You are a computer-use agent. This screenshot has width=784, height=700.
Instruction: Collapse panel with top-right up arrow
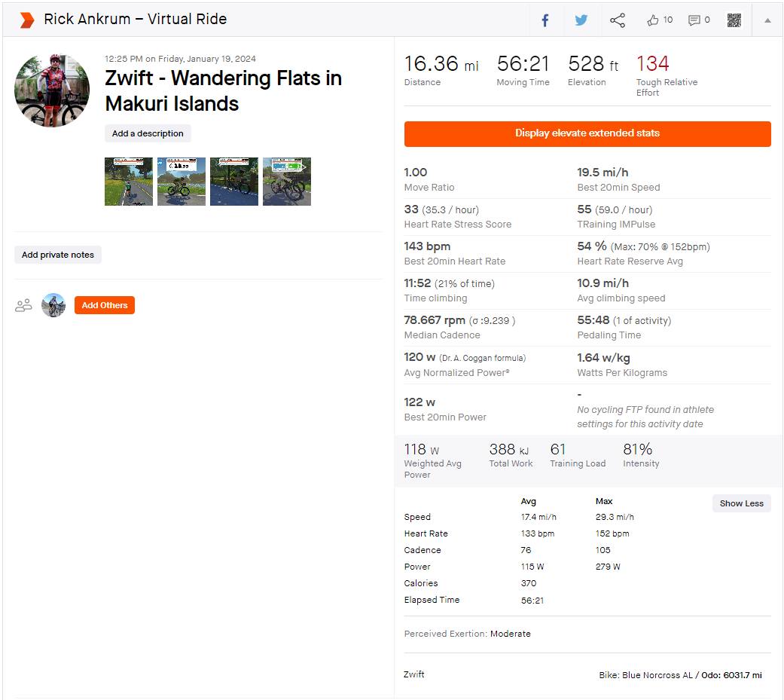pos(767,20)
